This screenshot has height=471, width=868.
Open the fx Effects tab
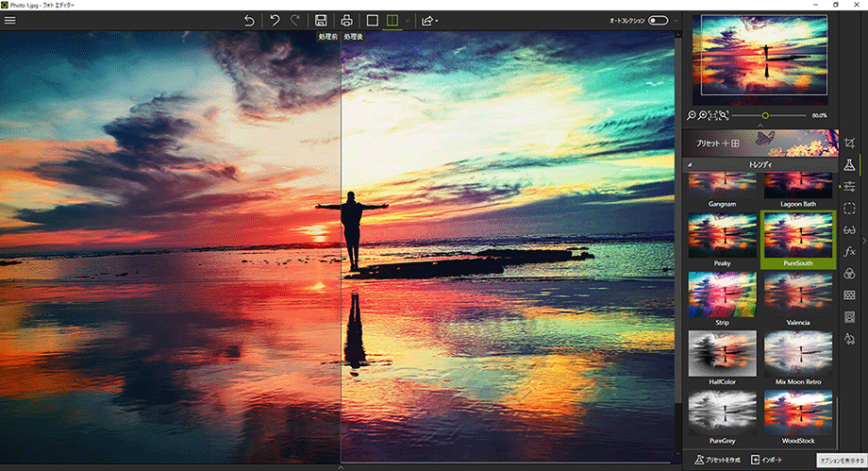(x=849, y=252)
